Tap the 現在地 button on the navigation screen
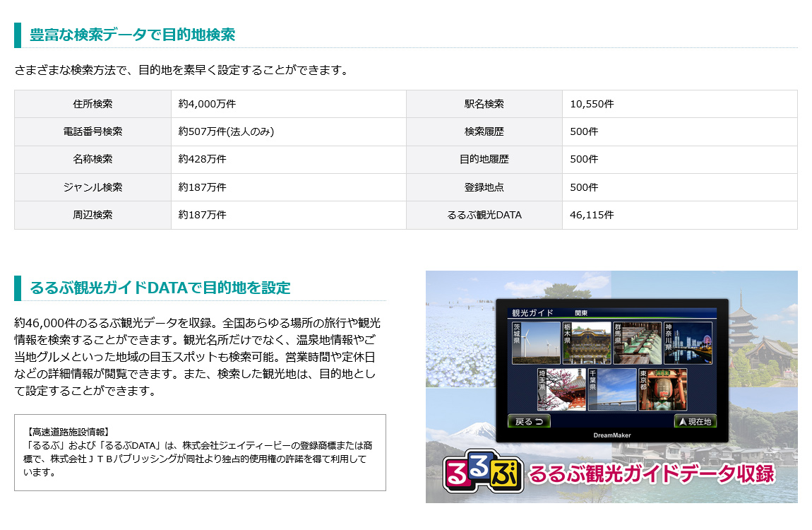812x530 pixels. pyautogui.click(x=695, y=421)
